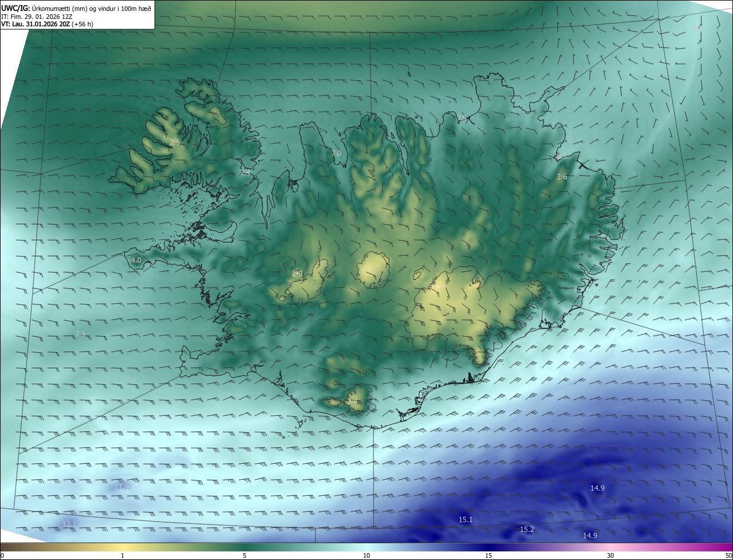Click the 50 tick label on the legend
Image resolution: width=733 pixels, height=560 pixels.
point(728,555)
